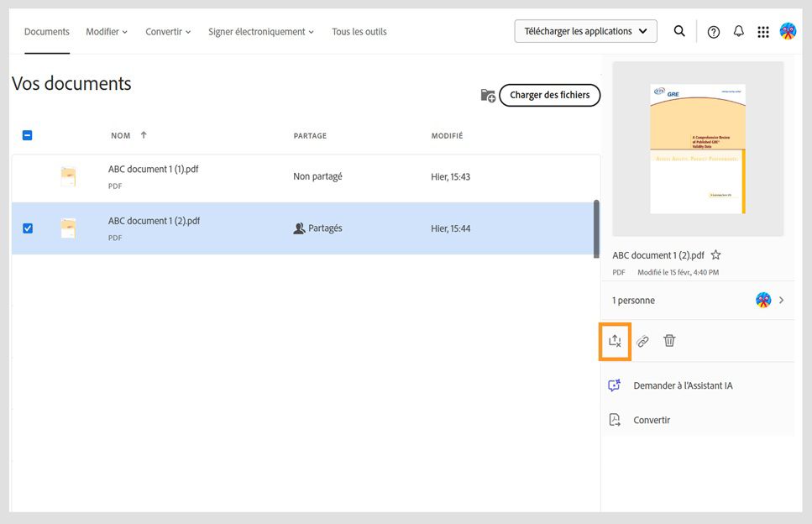812x524 pixels.
Task: Select Demander à l'Assistant IA
Action: pos(682,385)
